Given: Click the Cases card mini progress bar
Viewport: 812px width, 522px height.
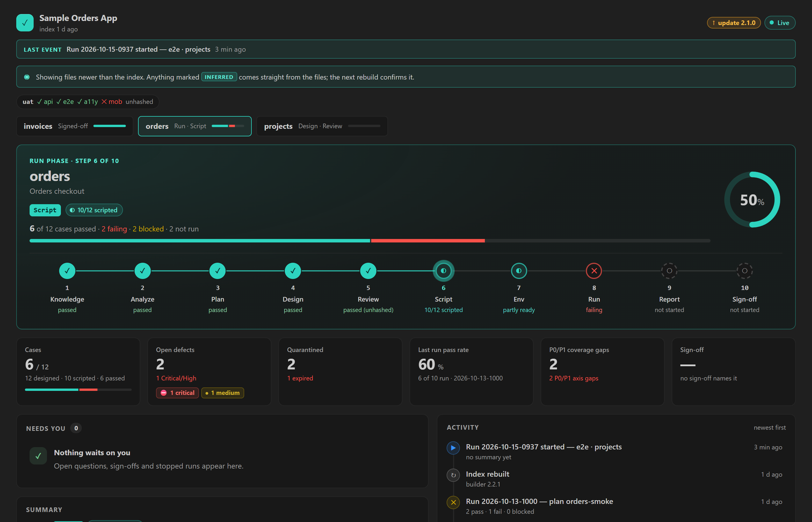Looking at the screenshot, I should click(78, 390).
